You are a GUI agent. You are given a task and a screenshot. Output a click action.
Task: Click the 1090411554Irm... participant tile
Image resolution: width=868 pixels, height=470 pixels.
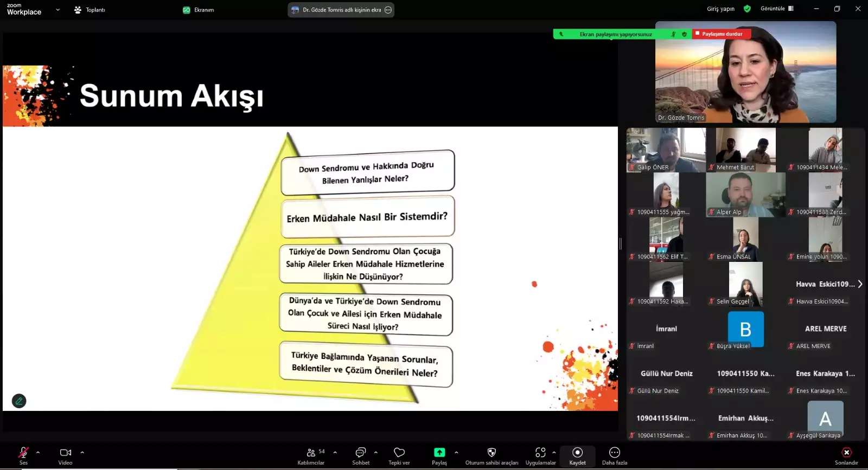pos(666,419)
